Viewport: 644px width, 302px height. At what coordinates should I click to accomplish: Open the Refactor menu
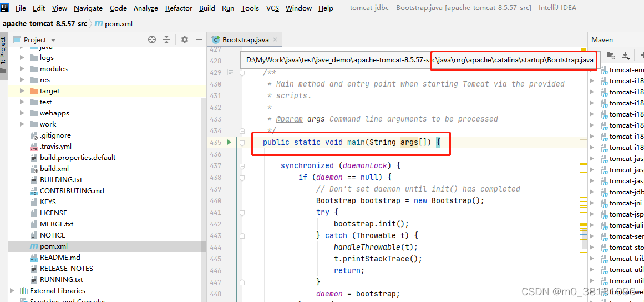[x=179, y=8]
